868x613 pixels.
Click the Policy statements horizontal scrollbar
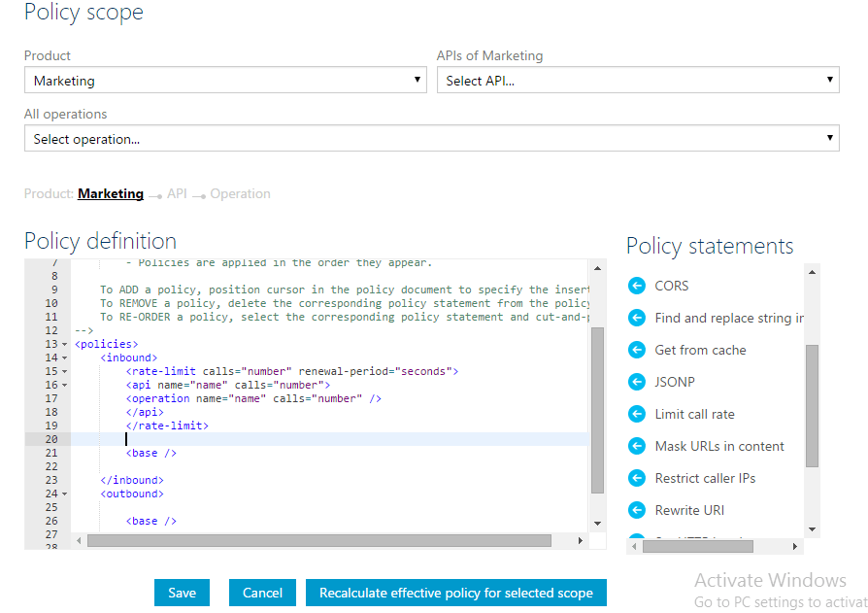point(697,546)
